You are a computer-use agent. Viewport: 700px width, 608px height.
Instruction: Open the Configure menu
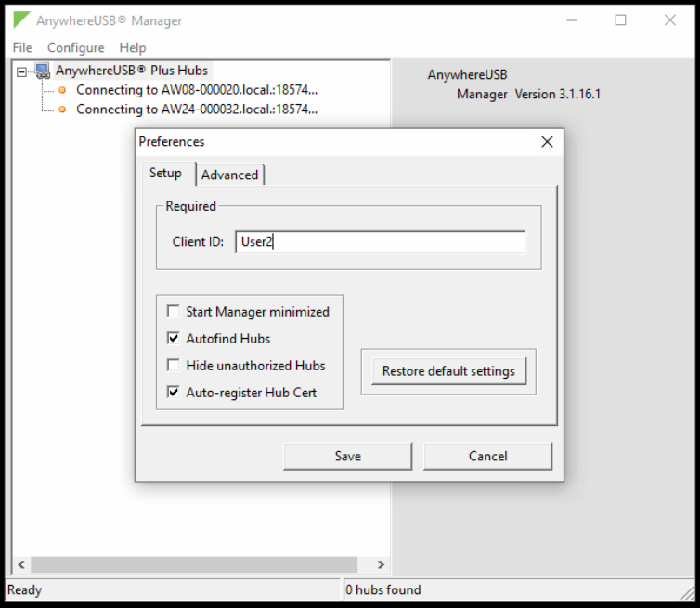(76, 47)
